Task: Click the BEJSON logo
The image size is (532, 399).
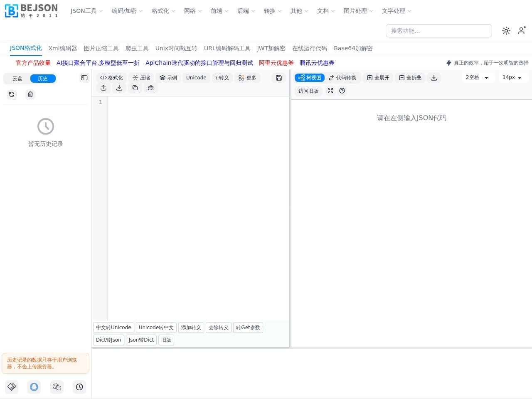Action: pos(31,11)
